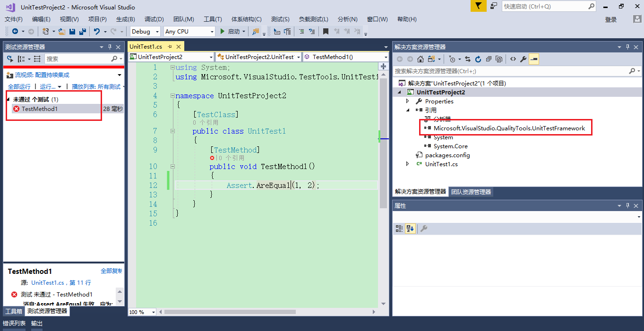Click the Navigate Backward arrow in main toolbar

15,31
